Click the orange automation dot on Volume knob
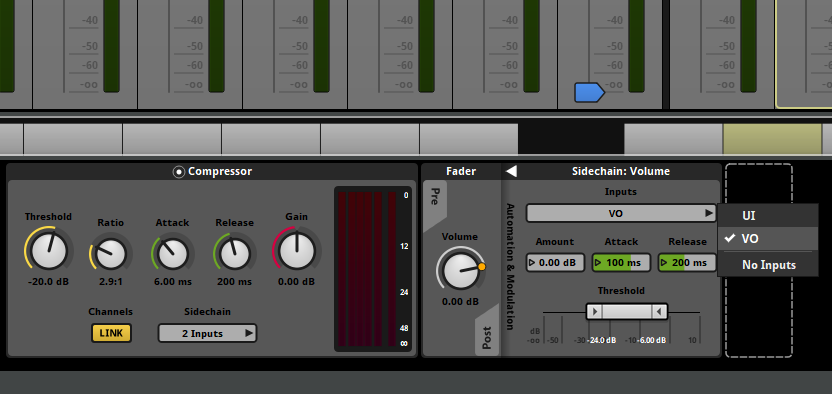This screenshot has width=832, height=394. (x=482, y=267)
